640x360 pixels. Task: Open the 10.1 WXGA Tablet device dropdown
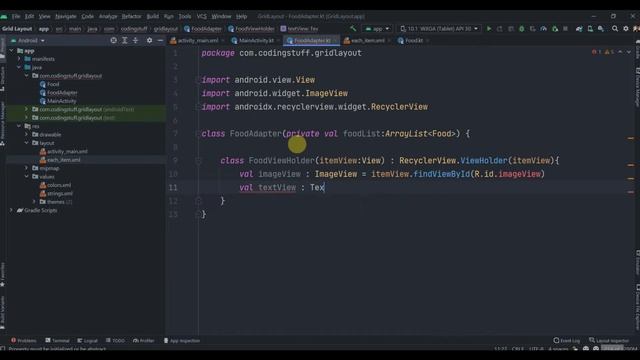click(439, 29)
